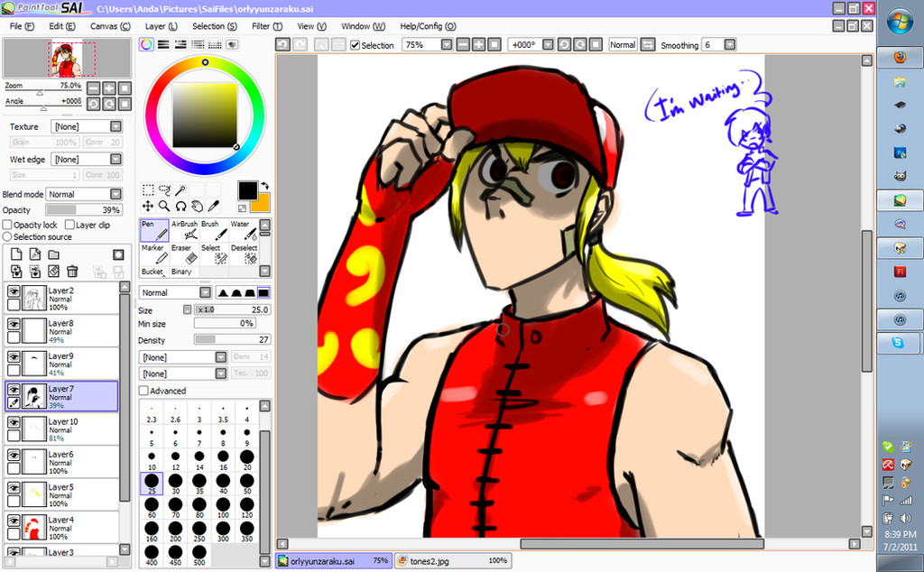Open the Wet edge dropdown
This screenshot has width=924, height=572.
[86, 159]
